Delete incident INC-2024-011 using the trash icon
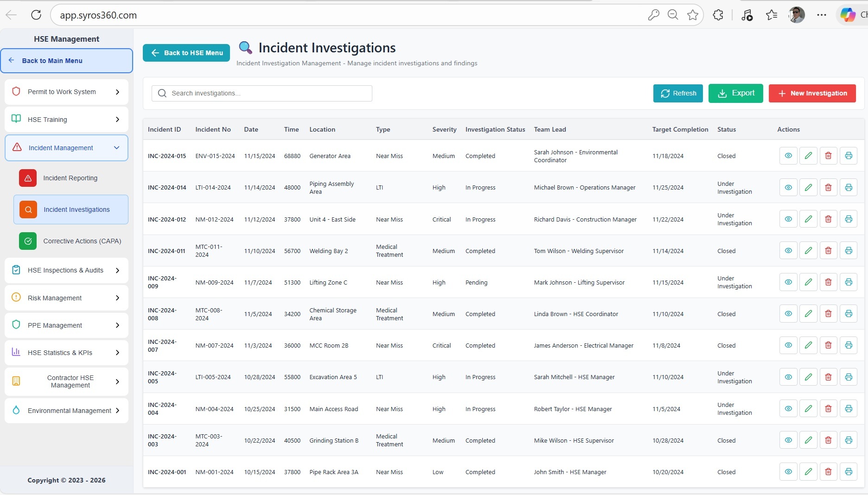This screenshot has height=495, width=868. click(x=828, y=251)
